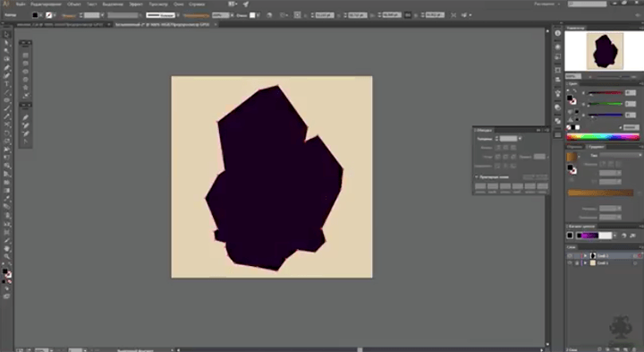Switch to the Обводка tab beside Градиент
The width and height of the screenshot is (644, 352).
(x=575, y=147)
